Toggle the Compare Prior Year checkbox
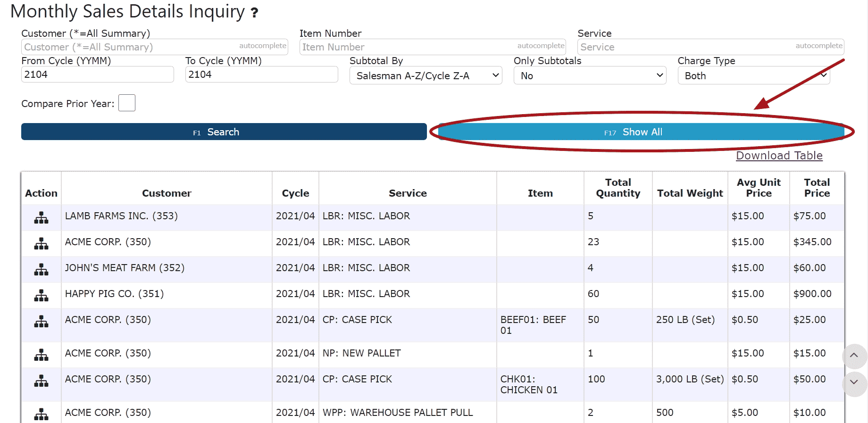 click(x=126, y=103)
